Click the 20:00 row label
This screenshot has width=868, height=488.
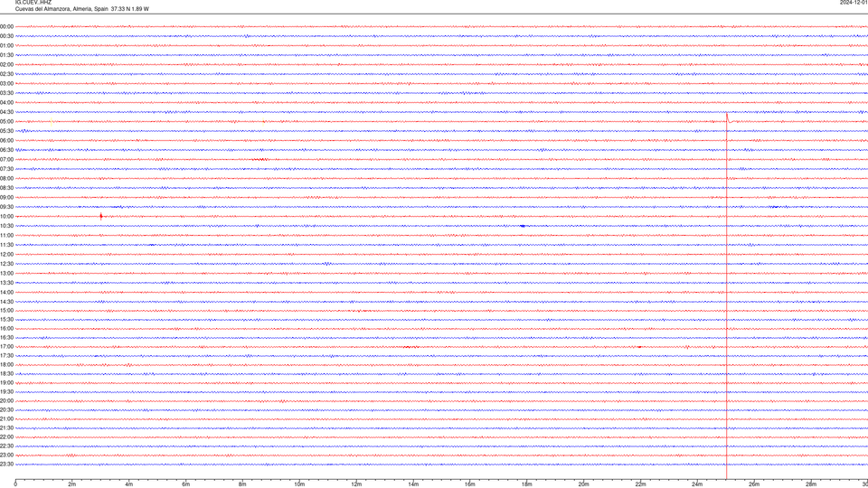6,401
